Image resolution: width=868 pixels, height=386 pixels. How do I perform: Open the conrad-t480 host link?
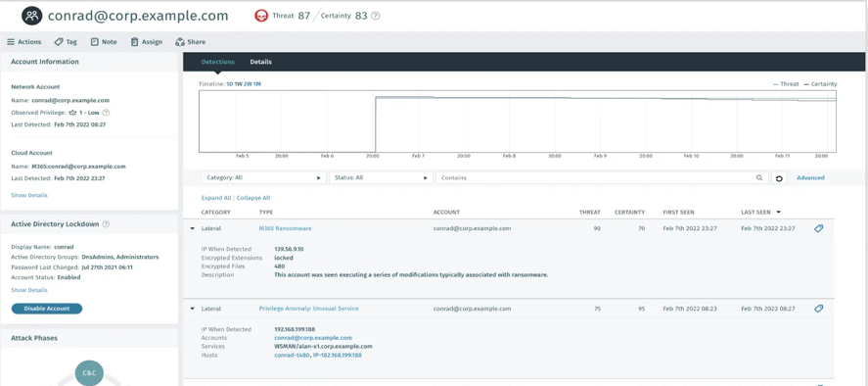click(x=293, y=355)
